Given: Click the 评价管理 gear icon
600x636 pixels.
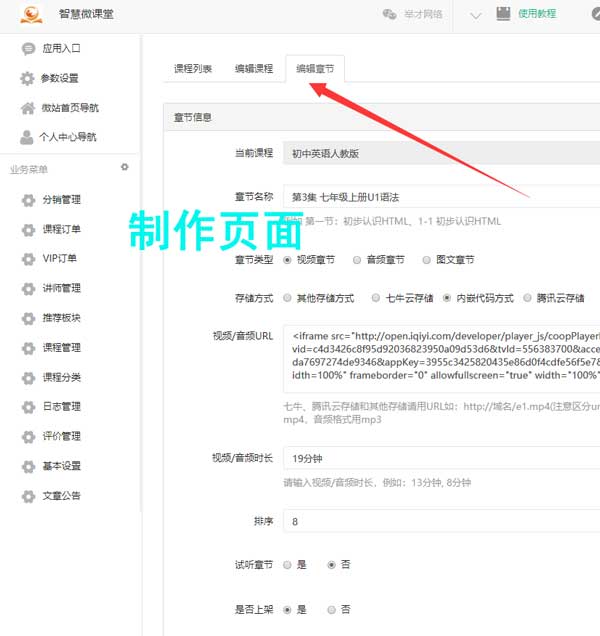Looking at the screenshot, I should (28, 436).
